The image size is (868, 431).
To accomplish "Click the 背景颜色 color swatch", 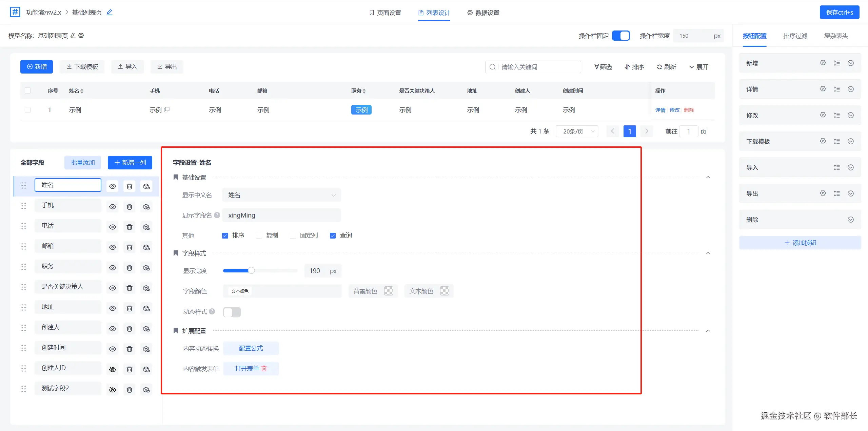I will pyautogui.click(x=388, y=291).
